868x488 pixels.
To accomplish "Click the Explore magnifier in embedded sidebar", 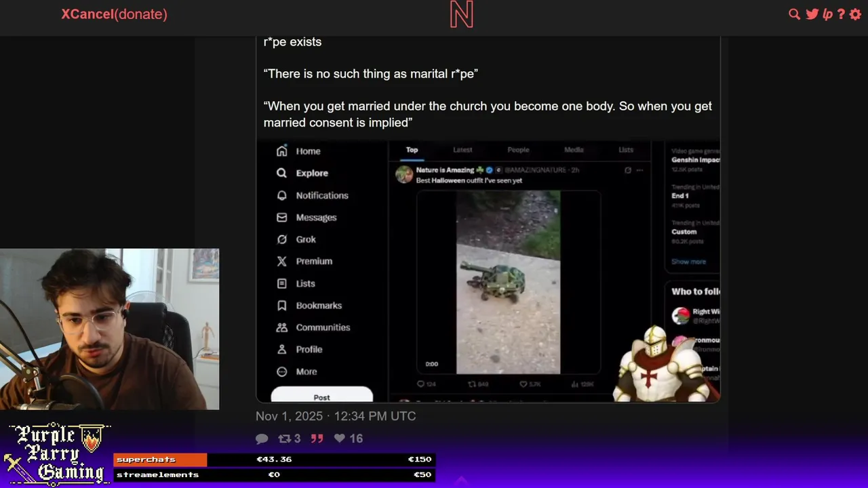I will (281, 173).
